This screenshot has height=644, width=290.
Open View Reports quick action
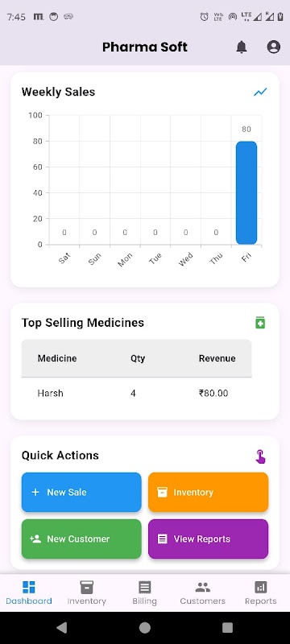click(209, 539)
